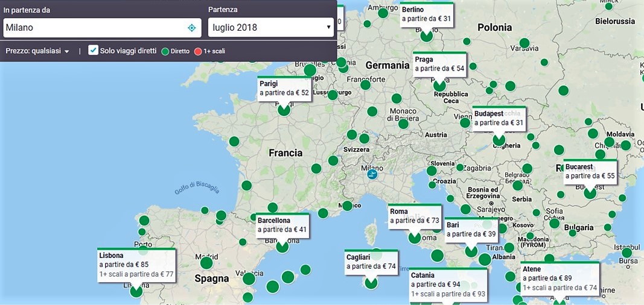Click the green Diretto legend dot
The height and width of the screenshot is (305, 644).
point(165,51)
